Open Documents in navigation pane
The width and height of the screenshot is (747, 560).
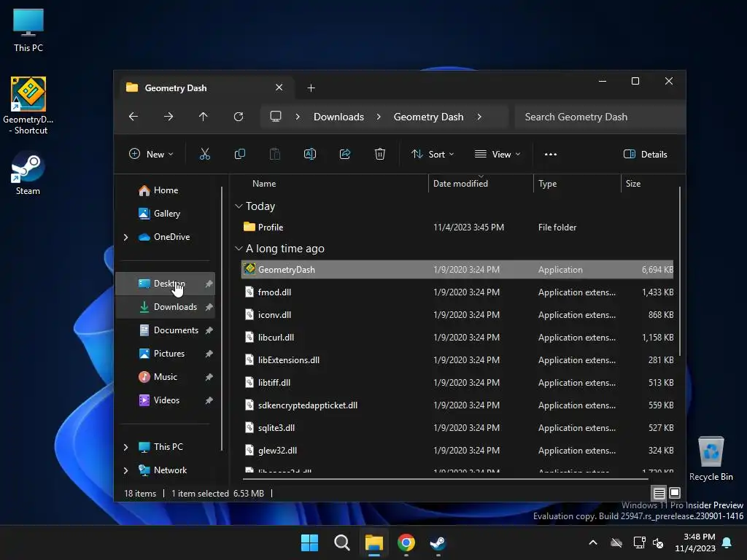coord(166,330)
